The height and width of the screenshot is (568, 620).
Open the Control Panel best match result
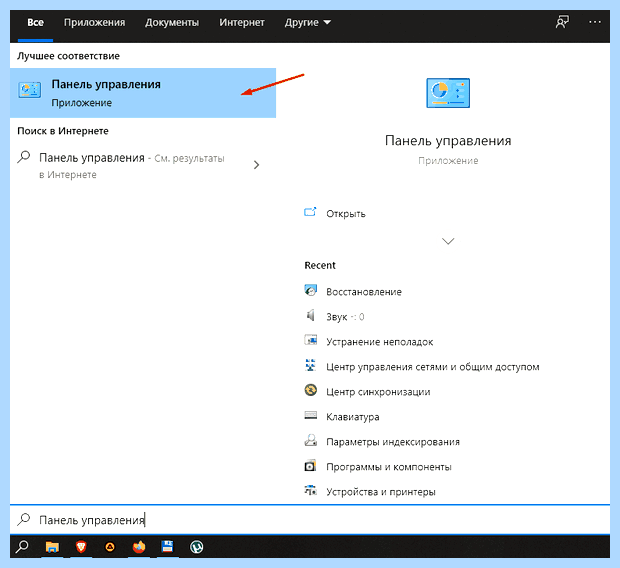pos(143,93)
